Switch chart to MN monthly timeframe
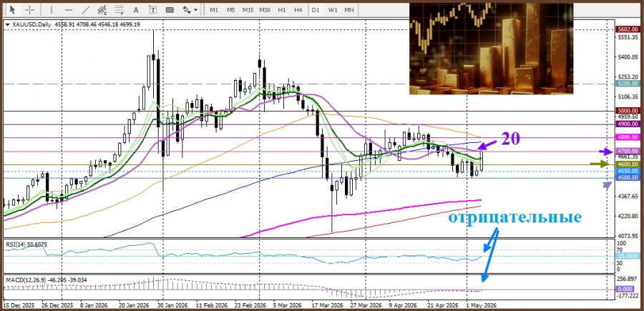 [x=349, y=9]
